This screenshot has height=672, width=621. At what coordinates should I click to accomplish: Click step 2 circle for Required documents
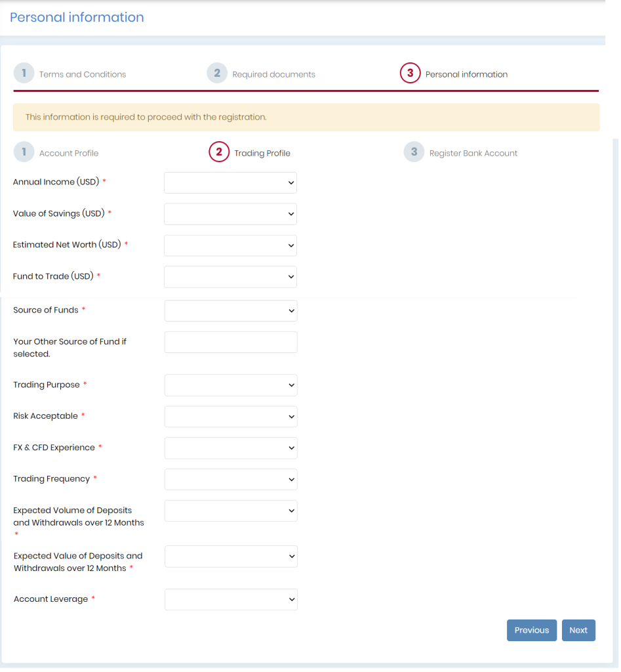pos(217,73)
